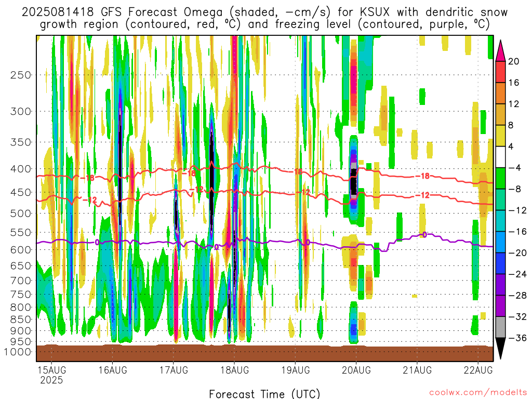Click the 22AUG time axis label
532x399 pixels.
click(478, 370)
